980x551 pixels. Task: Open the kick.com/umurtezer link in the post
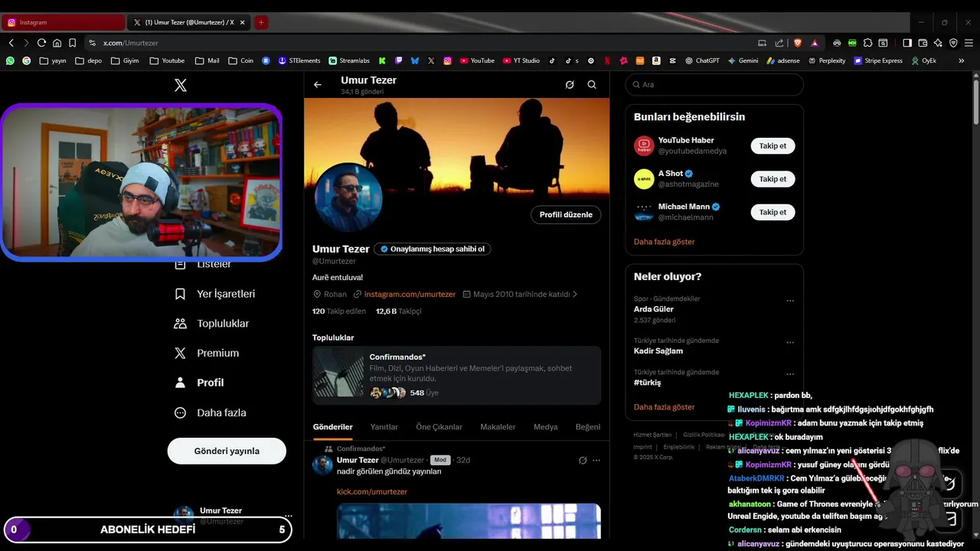pos(372,491)
